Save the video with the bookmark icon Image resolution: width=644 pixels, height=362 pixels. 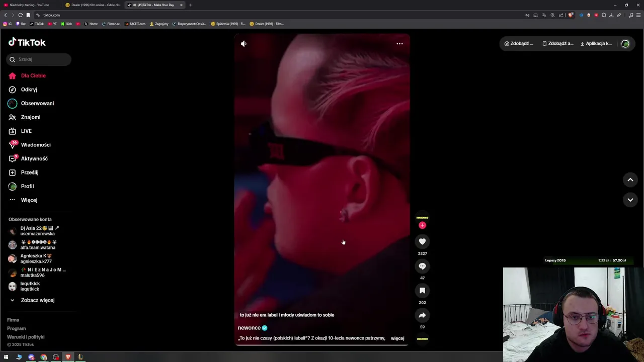coord(422,291)
